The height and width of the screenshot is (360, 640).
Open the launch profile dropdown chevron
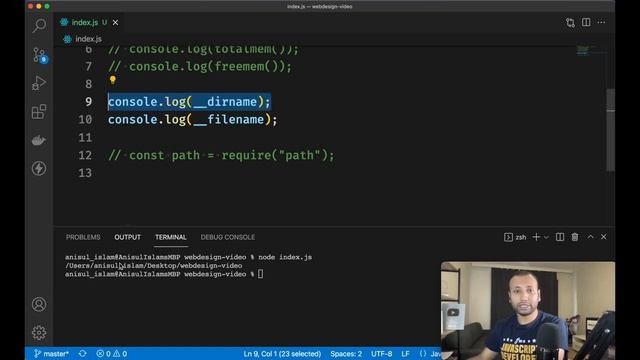[546, 238]
